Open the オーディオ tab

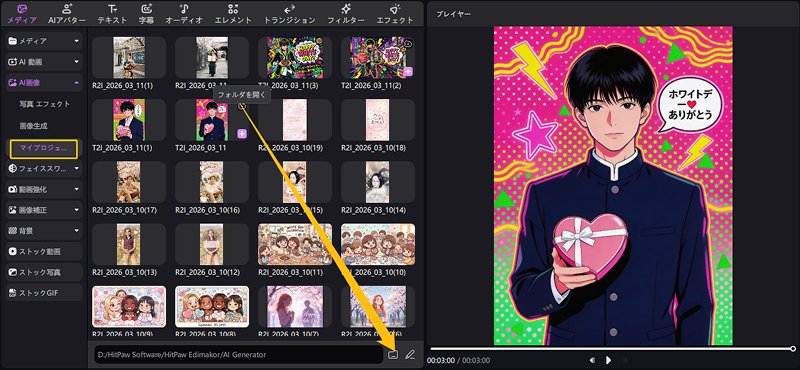[184, 14]
